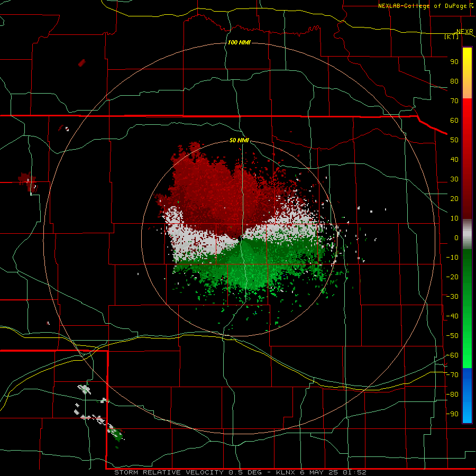Click the NEXR label above the scale
Image resolution: width=476 pixels, height=476 pixels.
pos(464,32)
